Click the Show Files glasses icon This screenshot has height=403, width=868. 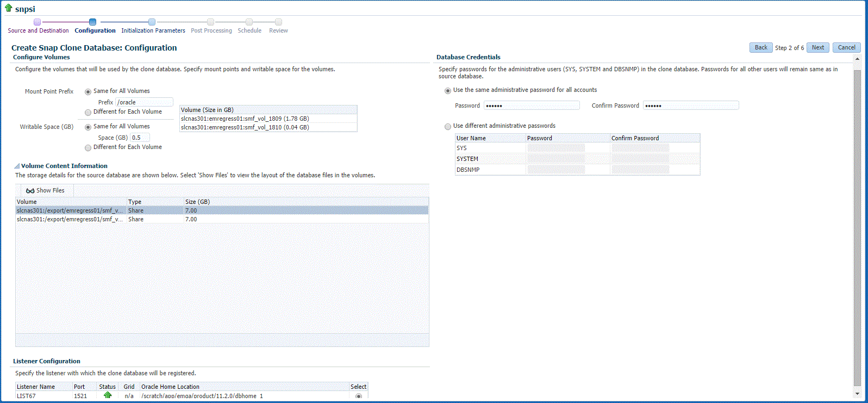[x=30, y=191]
